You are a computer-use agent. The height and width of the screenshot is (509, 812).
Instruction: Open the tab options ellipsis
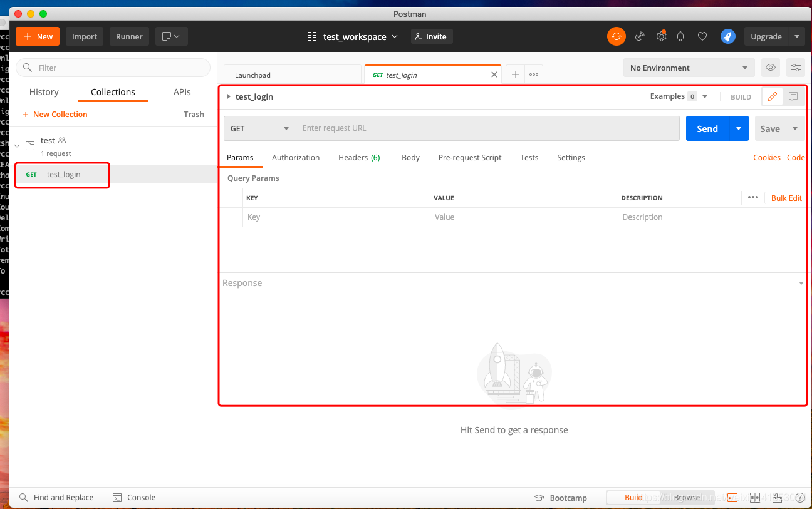pyautogui.click(x=534, y=75)
